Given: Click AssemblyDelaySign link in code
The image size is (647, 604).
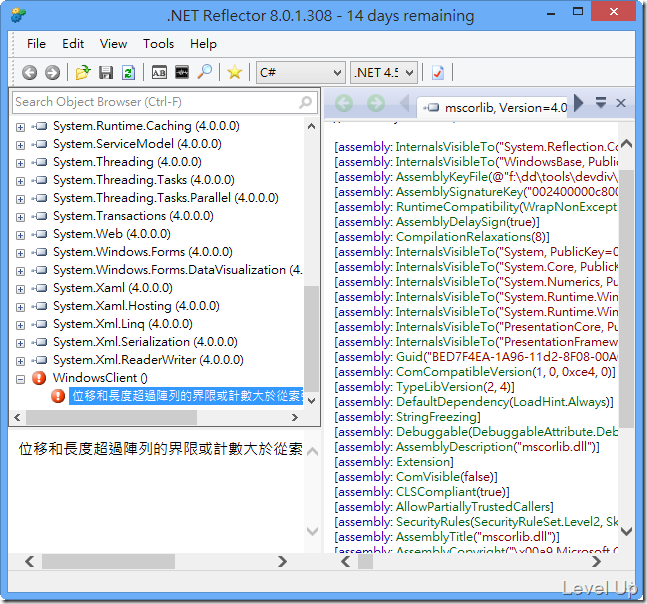Looking at the screenshot, I should point(451,222).
